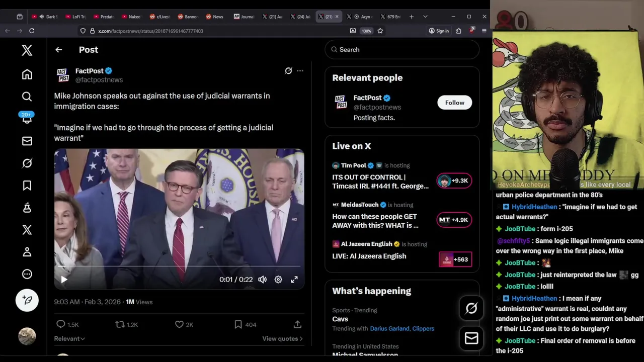Go to the Home feed icon
644x362 pixels.
pyautogui.click(x=27, y=74)
